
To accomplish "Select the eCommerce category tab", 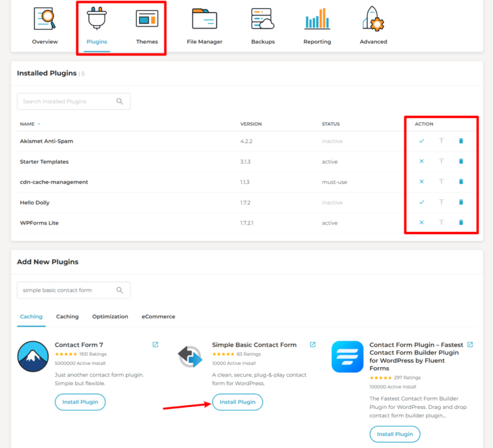I will 158,317.
